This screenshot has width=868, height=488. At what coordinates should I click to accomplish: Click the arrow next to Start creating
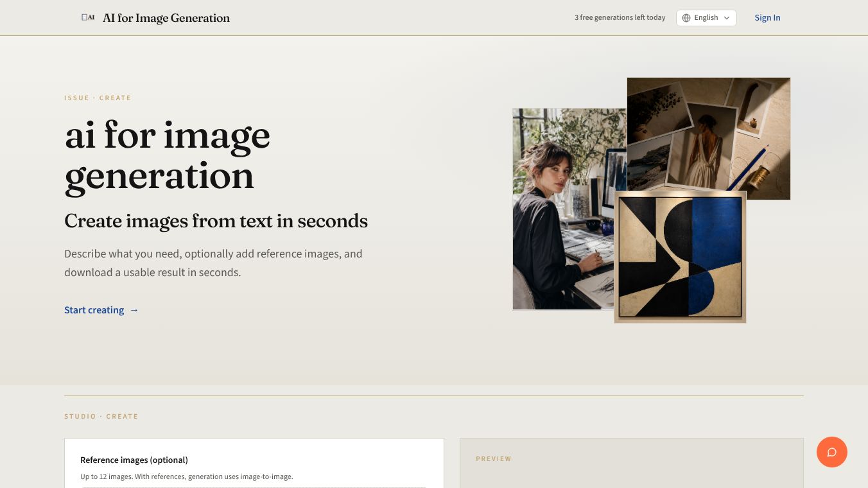(x=134, y=310)
